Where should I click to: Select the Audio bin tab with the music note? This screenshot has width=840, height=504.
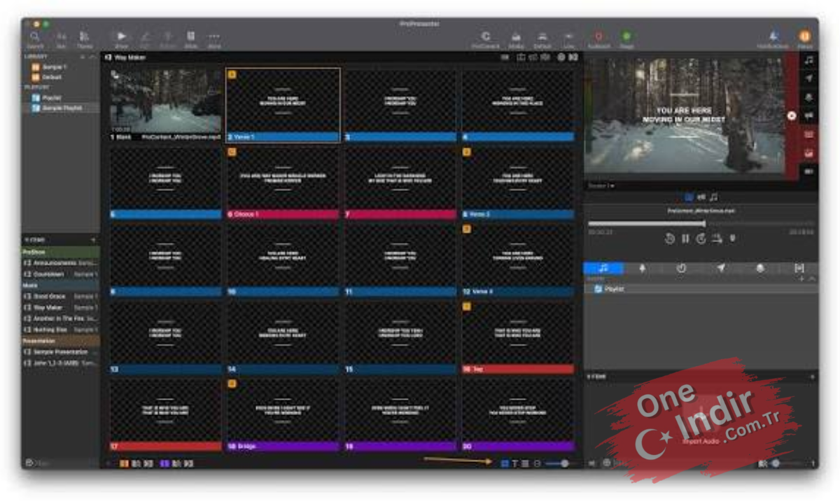(x=603, y=268)
